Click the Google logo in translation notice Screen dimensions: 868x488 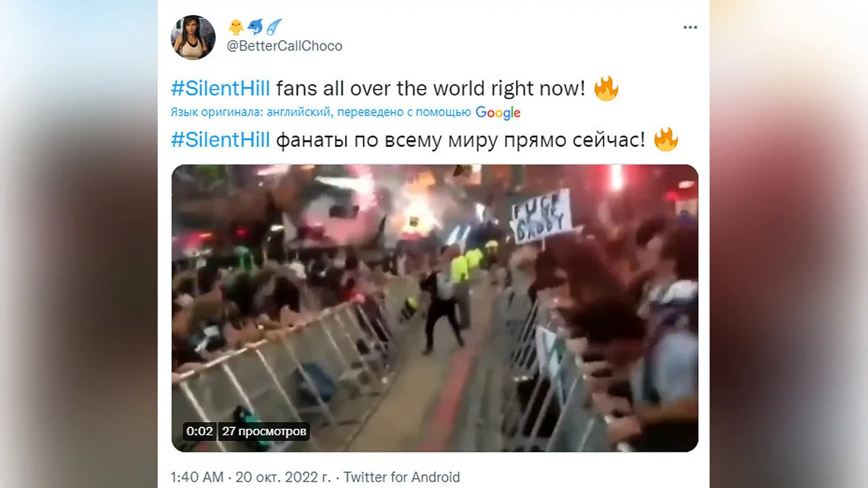pos(498,113)
